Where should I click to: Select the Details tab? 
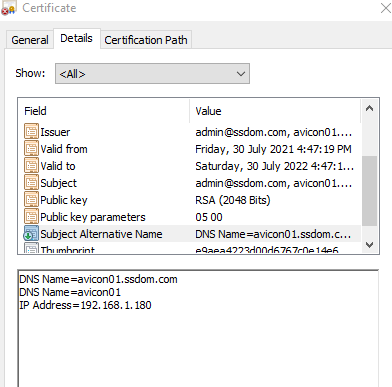click(76, 38)
